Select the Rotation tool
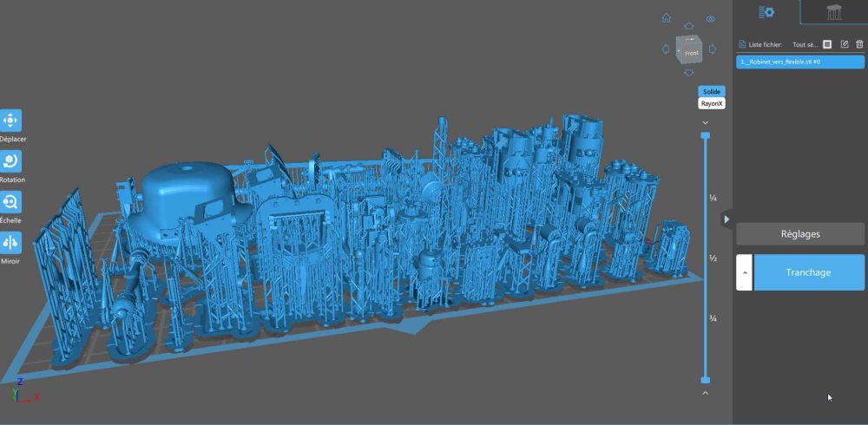This screenshot has width=868, height=425. pos(10,161)
